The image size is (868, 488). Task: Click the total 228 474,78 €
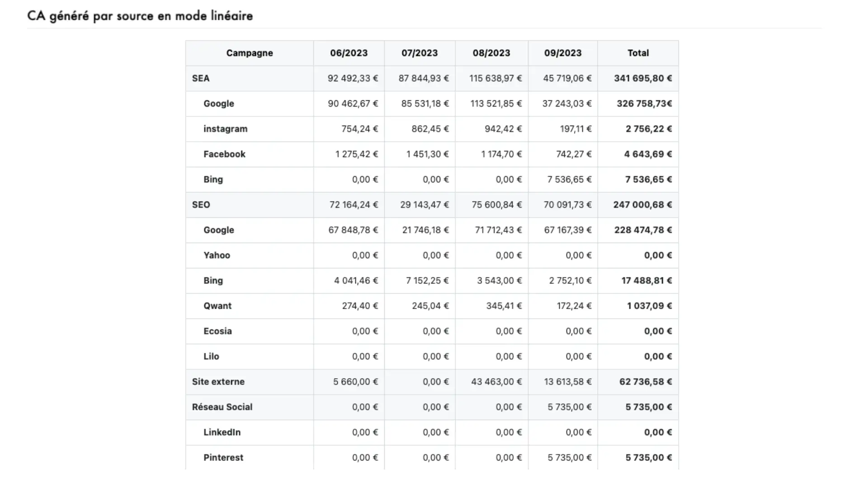[x=643, y=230]
